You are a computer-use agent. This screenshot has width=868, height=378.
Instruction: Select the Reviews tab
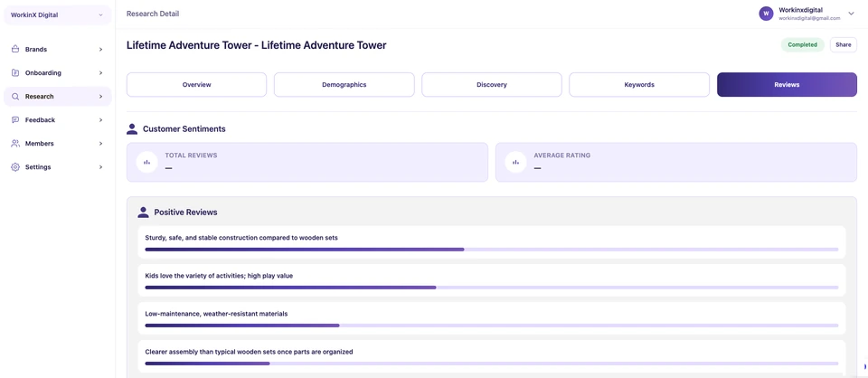point(787,85)
